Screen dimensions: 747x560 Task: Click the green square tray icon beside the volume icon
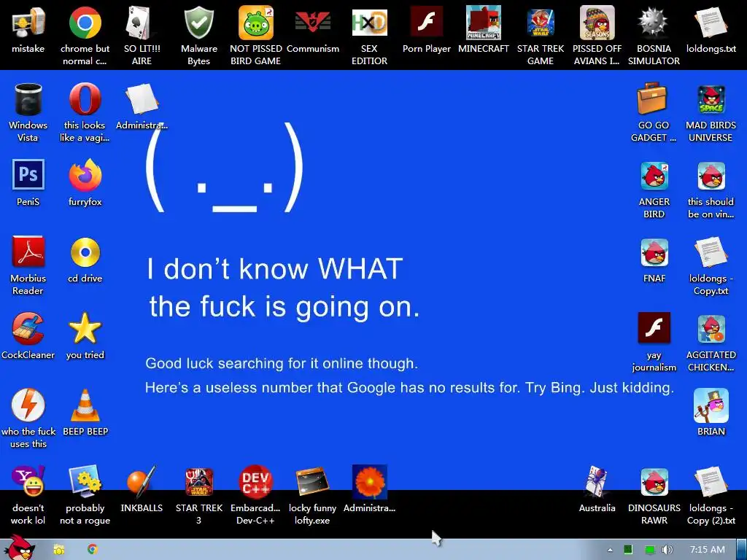click(x=649, y=550)
